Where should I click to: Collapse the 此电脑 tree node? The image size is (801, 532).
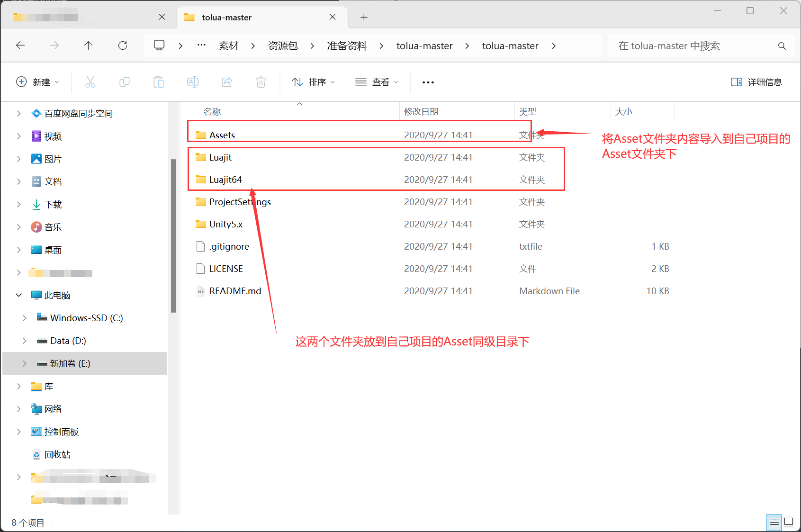click(19, 295)
